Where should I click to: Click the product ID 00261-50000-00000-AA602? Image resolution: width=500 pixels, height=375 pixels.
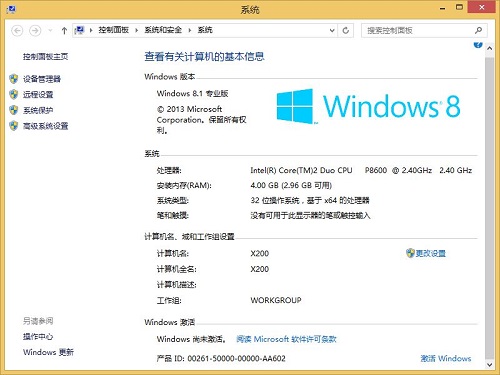tap(237, 359)
